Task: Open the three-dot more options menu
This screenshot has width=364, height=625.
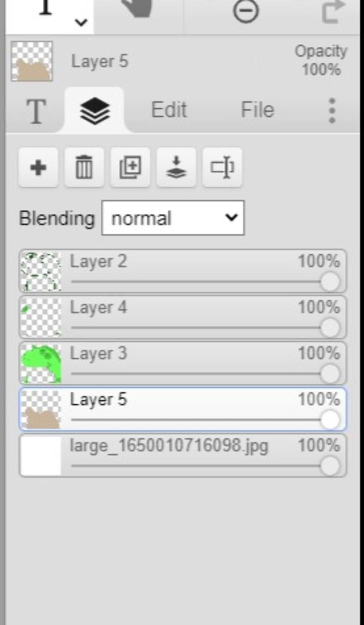Action: click(x=332, y=111)
